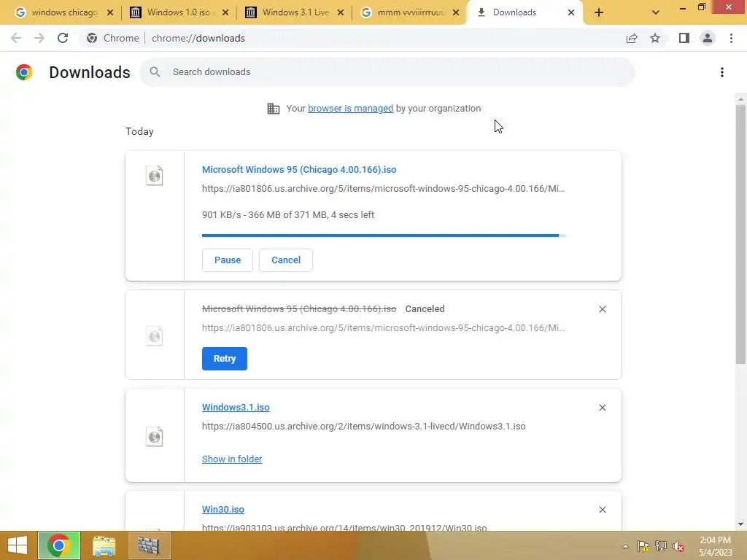Open File Explorer from the taskbar
This screenshot has height=560, width=747.
point(104,545)
